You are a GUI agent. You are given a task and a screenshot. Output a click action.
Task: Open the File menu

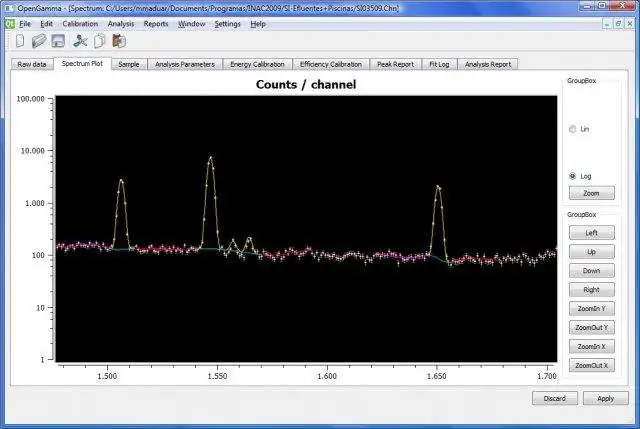click(25, 24)
